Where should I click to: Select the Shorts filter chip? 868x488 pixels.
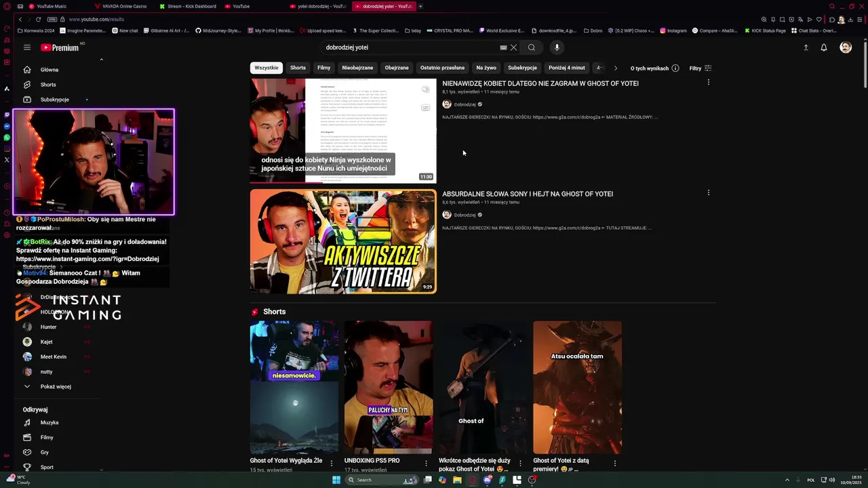pyautogui.click(x=298, y=68)
